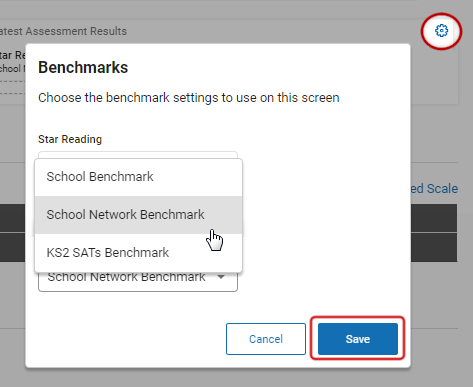Click the Benchmarks dialog heading
Screen dimensions: 473x387
click(83, 67)
